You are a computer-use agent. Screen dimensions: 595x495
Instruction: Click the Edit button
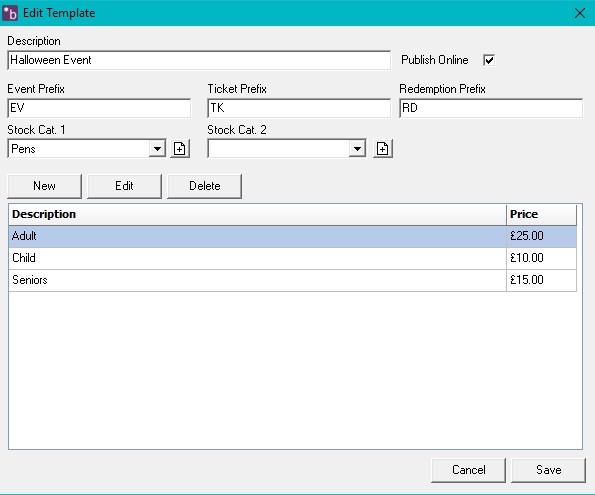124,186
